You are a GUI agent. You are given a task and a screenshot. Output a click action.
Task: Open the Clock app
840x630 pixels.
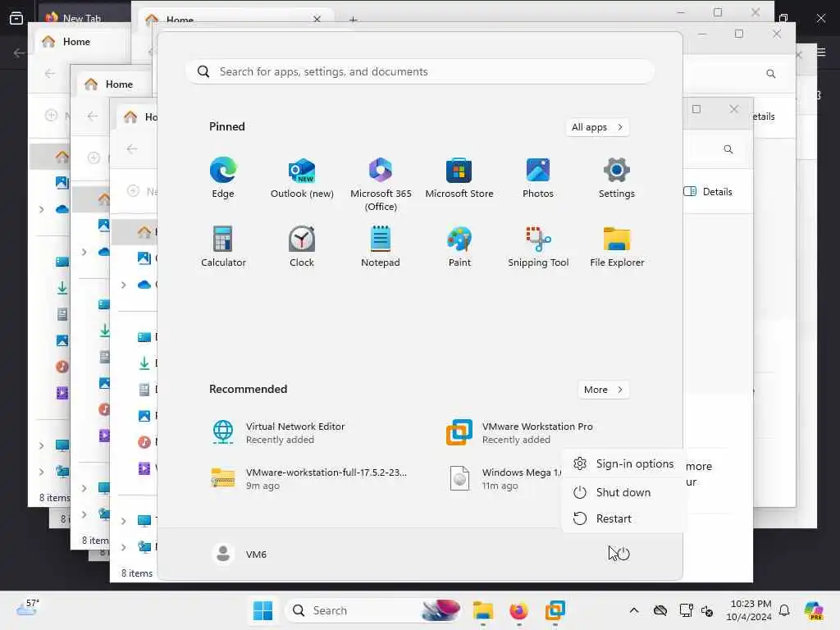[x=302, y=246]
